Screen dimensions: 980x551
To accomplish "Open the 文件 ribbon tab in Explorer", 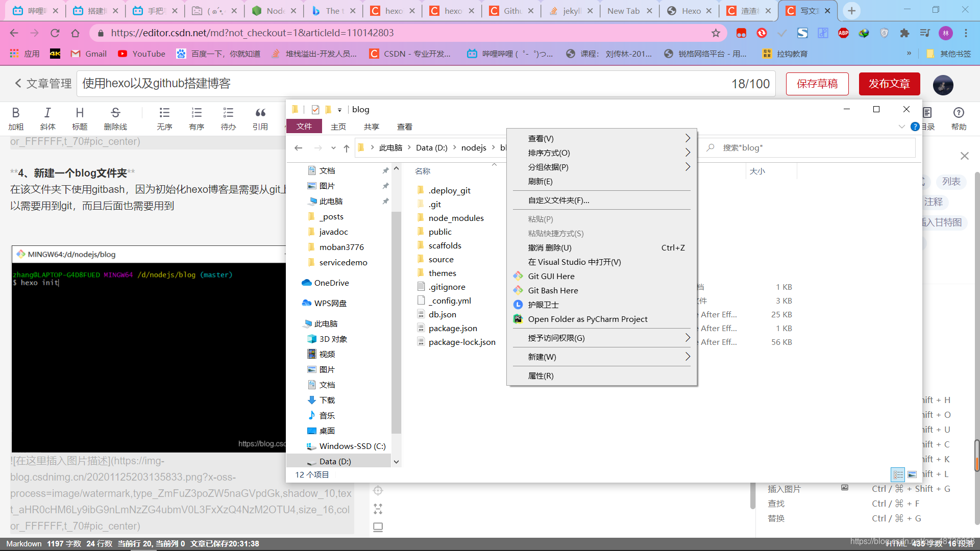I will click(x=304, y=127).
